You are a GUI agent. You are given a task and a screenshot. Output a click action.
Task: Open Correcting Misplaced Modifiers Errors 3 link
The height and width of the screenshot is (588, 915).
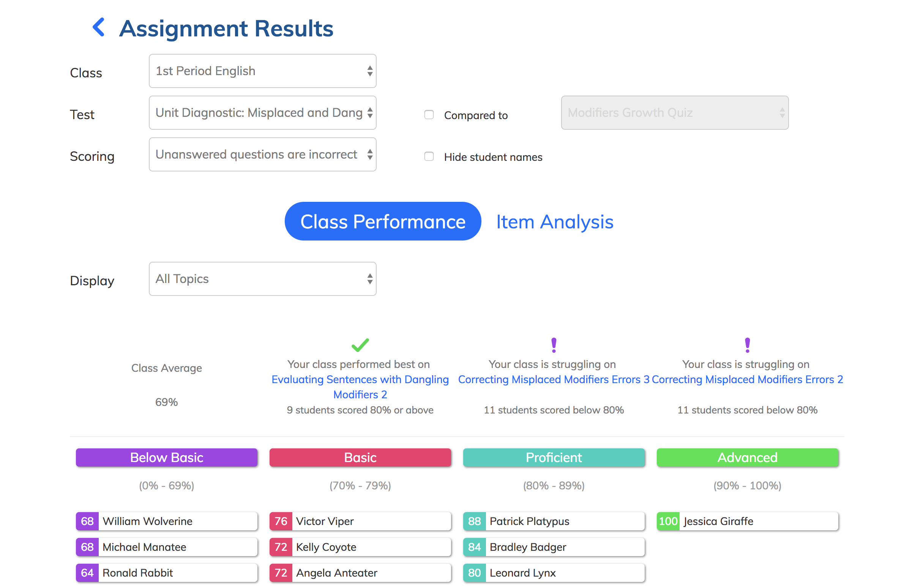[554, 379]
